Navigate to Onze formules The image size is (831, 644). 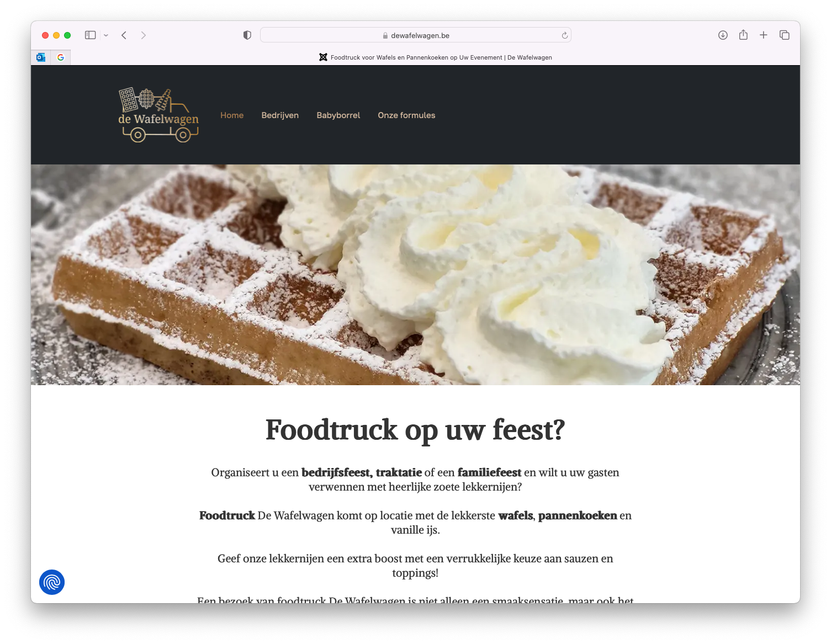[406, 115]
